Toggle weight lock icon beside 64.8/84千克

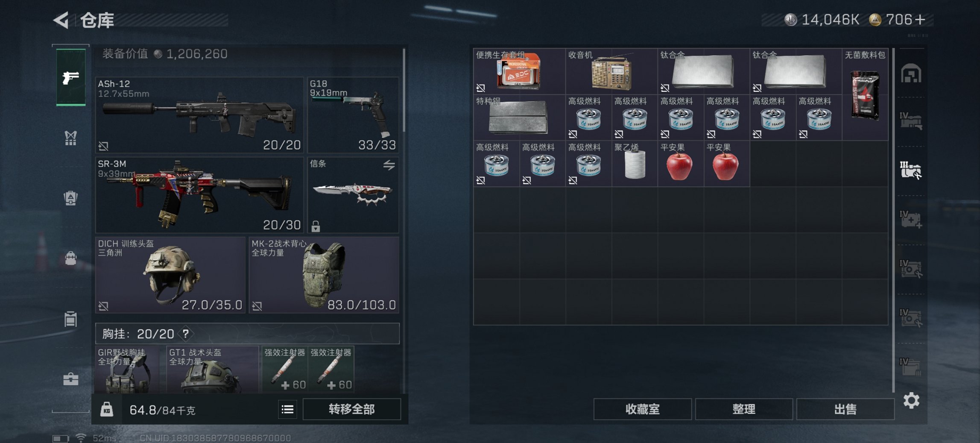tap(107, 410)
